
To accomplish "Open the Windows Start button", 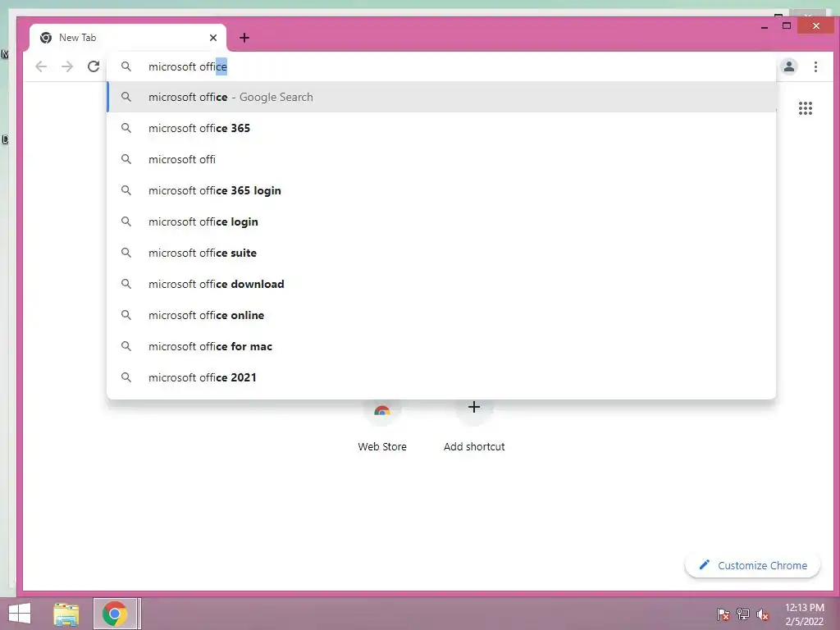I will coord(20,614).
